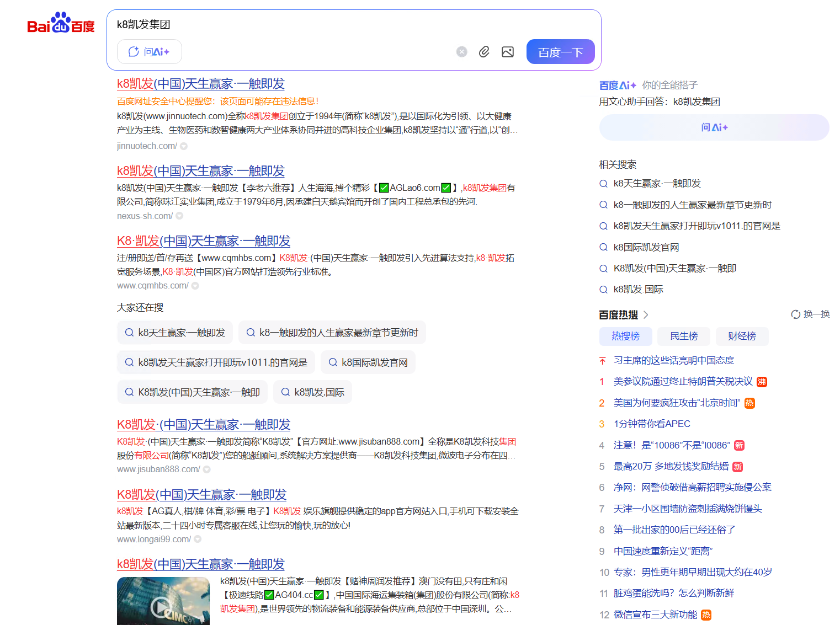This screenshot has height=625, width=840.
Task: Open hot item 美国为何要疯狂攻击"北京时间"
Action: pos(677,403)
